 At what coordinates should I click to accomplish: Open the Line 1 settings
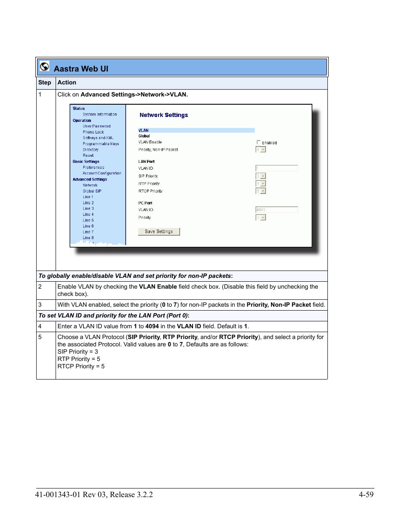pos(88,197)
